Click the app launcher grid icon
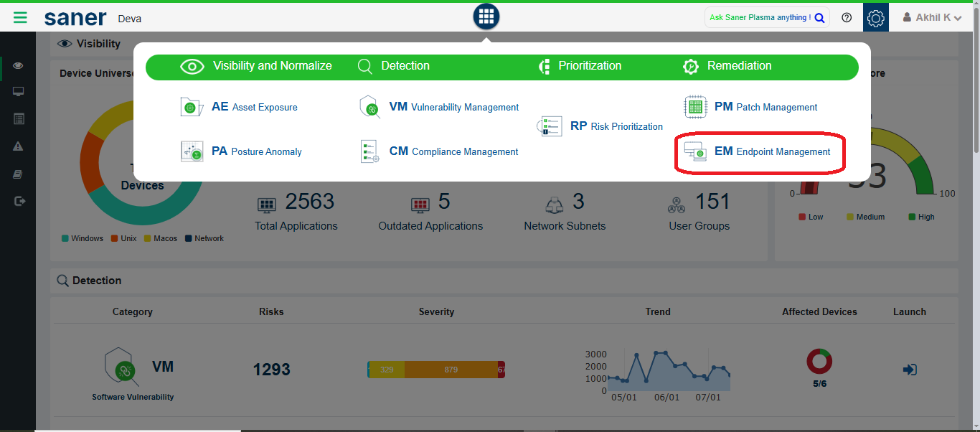Viewport: 980px width, 432px height. (486, 17)
